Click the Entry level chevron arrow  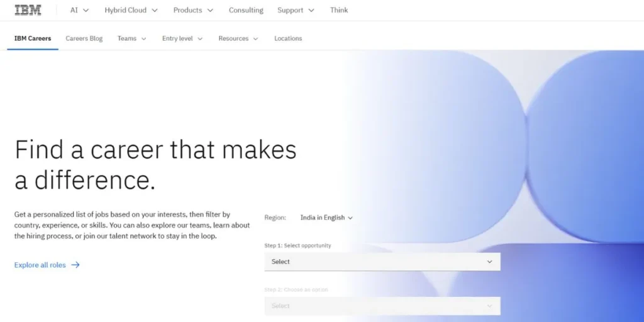pos(200,39)
